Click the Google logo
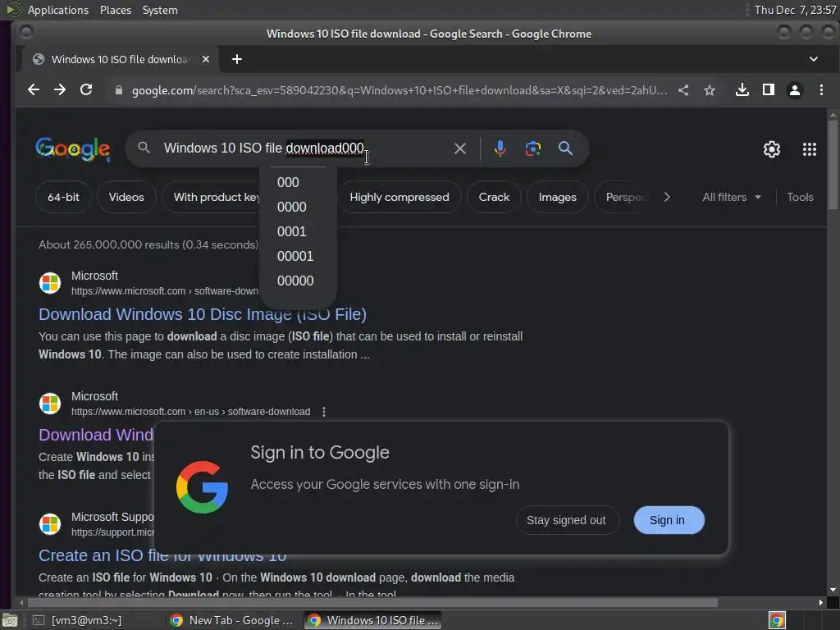 pos(73,149)
